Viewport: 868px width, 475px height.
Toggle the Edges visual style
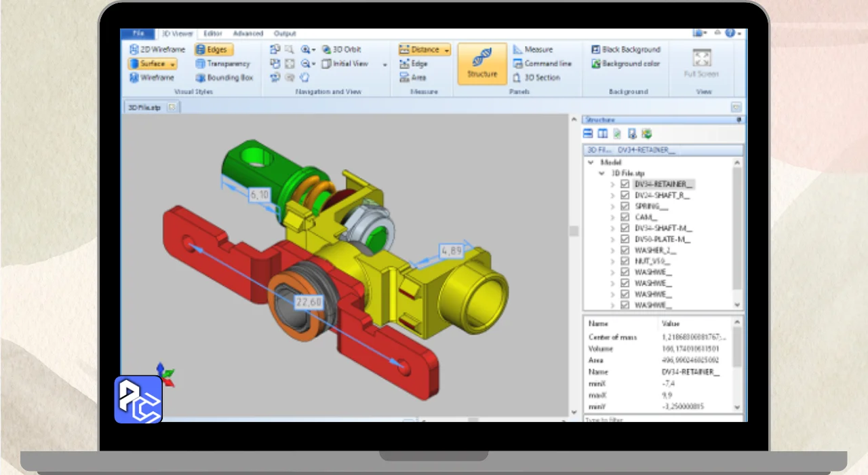214,50
